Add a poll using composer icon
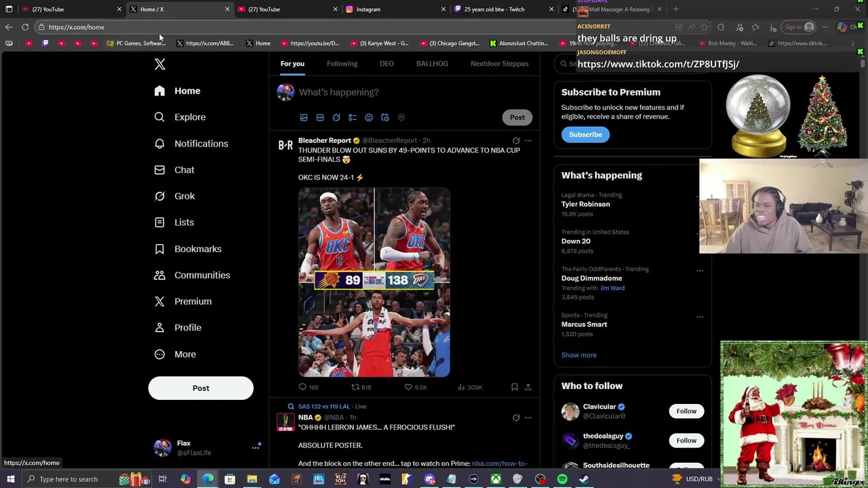Screen dimensions: 868x488 pos(353,118)
